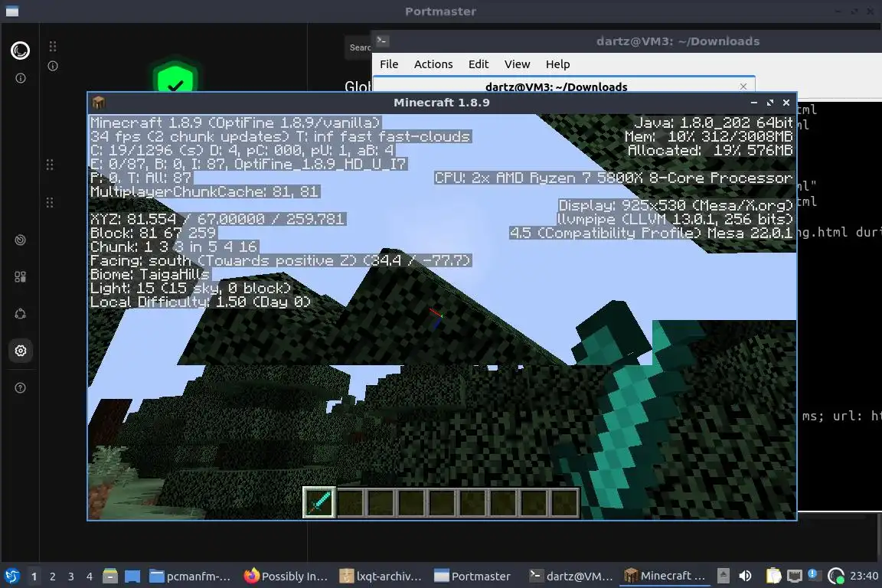Click the 'MultiplayerChunkCache: 81, 81' debug line
882x588 pixels.
204,192
